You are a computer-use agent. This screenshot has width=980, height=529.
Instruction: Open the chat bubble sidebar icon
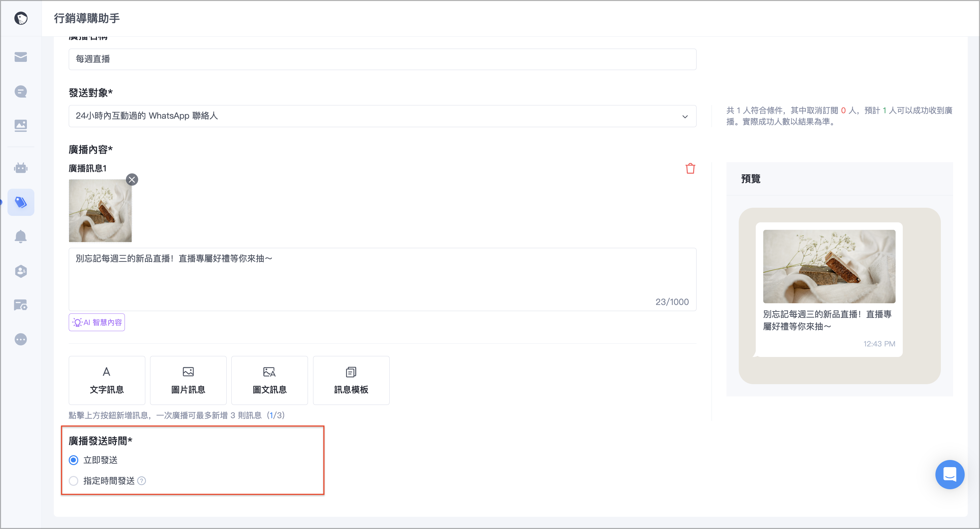pyautogui.click(x=20, y=91)
